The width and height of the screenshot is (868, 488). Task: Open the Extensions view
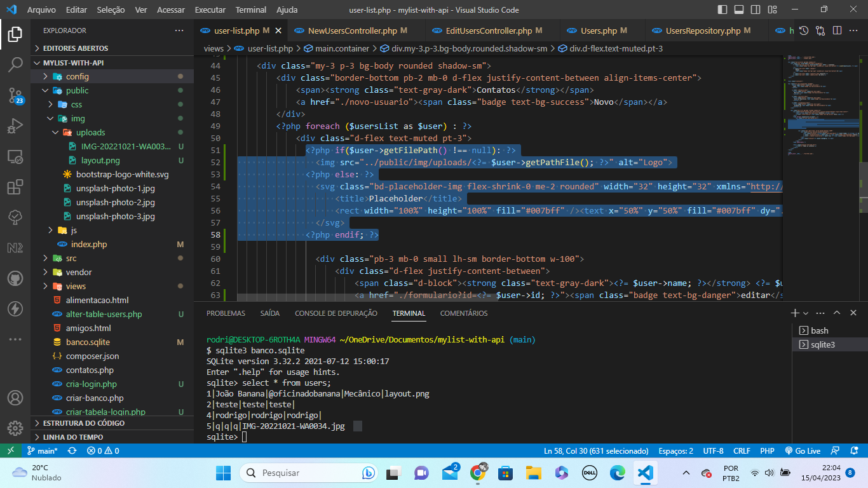coord(15,187)
